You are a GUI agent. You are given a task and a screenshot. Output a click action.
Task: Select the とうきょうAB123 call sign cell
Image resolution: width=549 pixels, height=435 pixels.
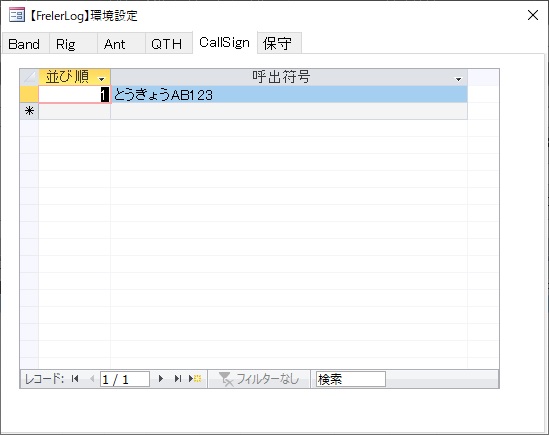pyautogui.click(x=289, y=95)
